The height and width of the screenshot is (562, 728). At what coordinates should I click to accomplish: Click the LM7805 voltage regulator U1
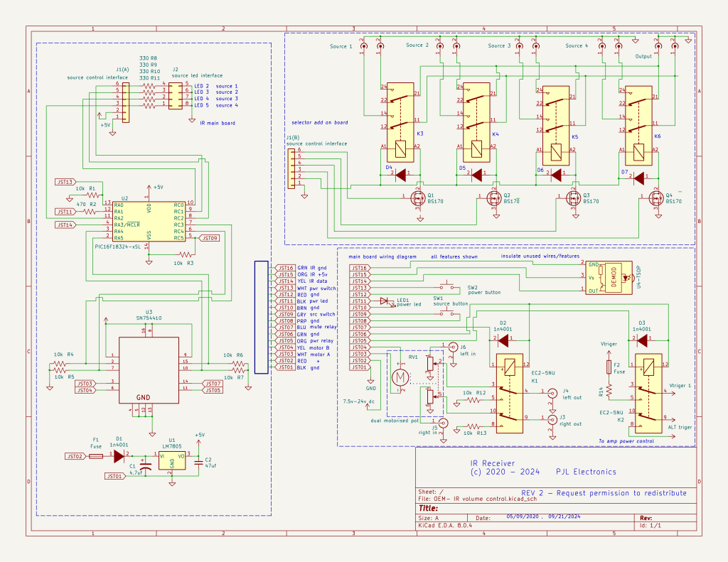[x=171, y=460]
